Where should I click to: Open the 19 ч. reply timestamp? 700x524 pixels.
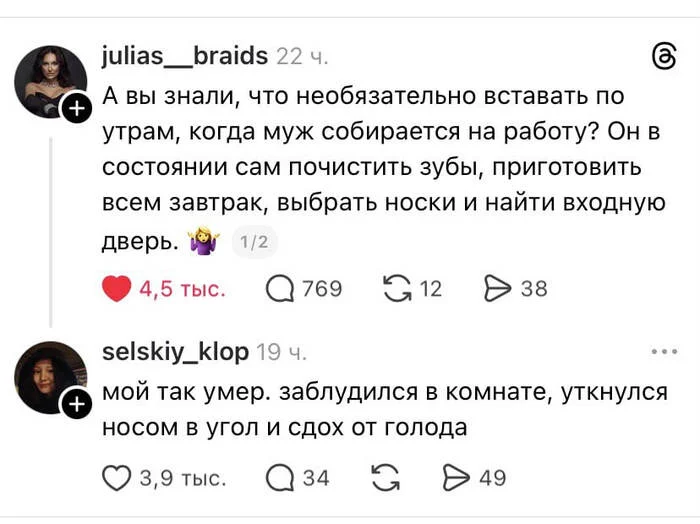282,352
